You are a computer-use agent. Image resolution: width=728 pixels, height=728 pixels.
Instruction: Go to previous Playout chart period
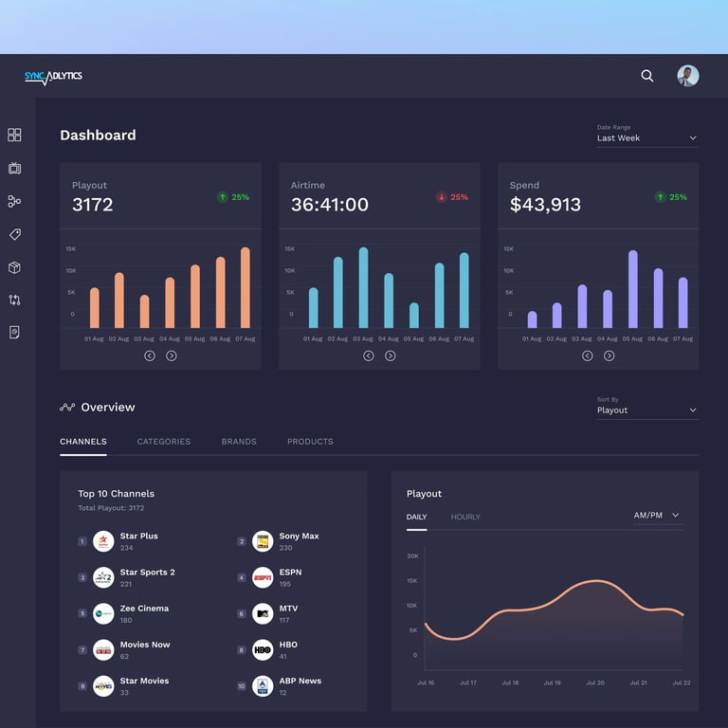coord(150,355)
